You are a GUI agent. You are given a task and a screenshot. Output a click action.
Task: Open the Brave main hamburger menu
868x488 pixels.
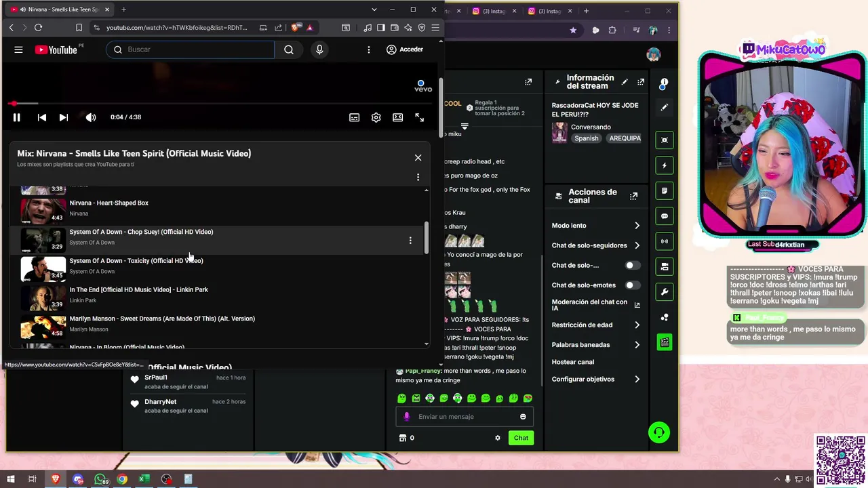point(435,28)
